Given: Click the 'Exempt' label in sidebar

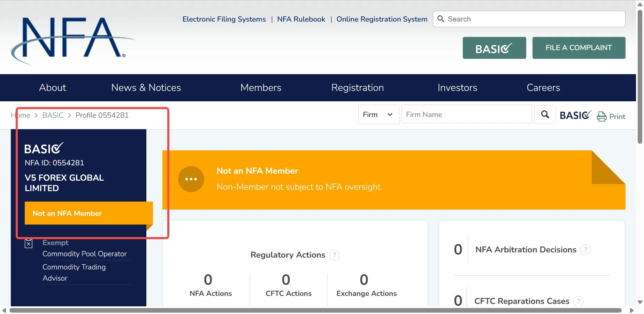Looking at the screenshot, I should coord(55,243).
